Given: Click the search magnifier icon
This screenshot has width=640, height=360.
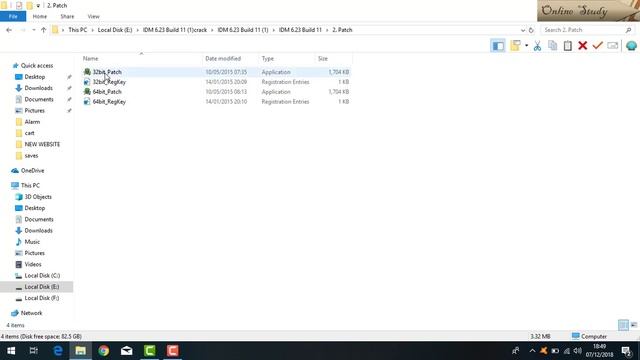Looking at the screenshot, I should coord(629,30).
